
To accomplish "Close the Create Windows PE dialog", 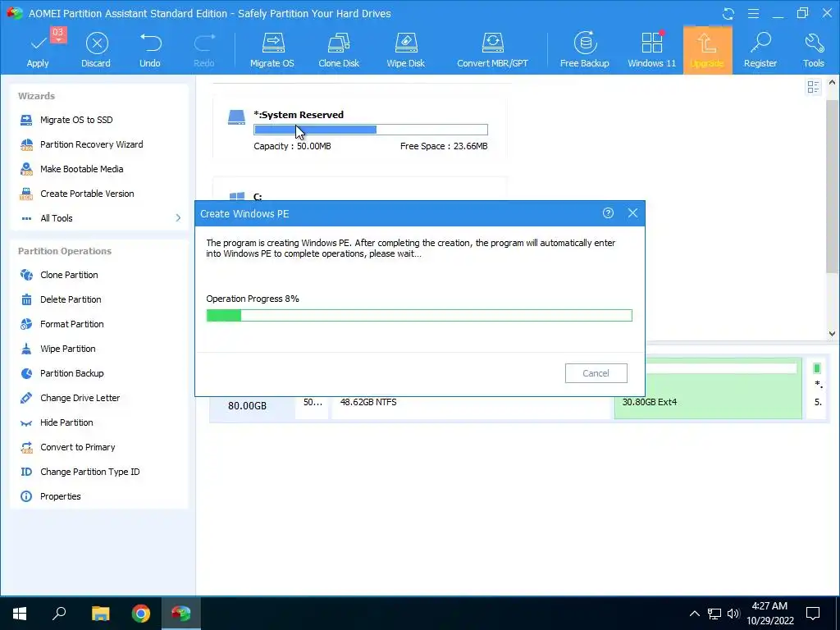I will pyautogui.click(x=632, y=213).
